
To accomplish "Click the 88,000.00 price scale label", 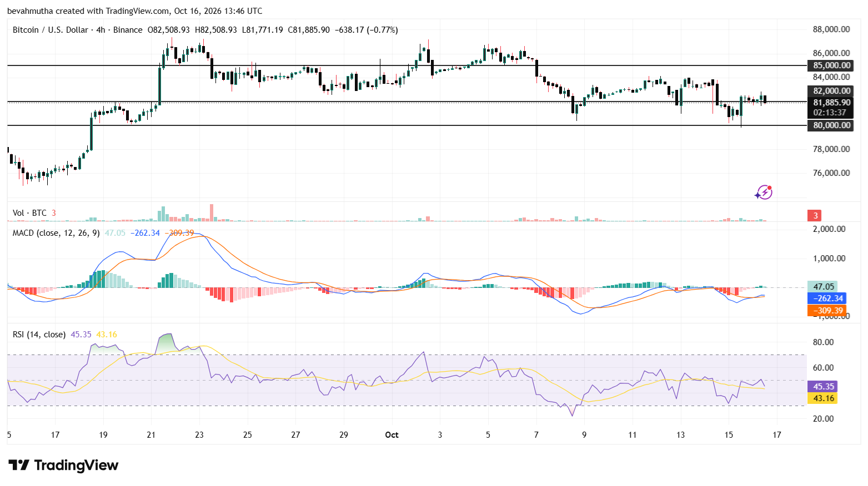I will (831, 29).
